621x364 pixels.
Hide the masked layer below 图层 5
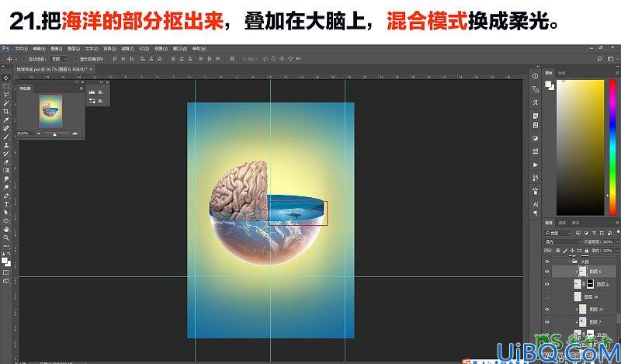pos(547,284)
